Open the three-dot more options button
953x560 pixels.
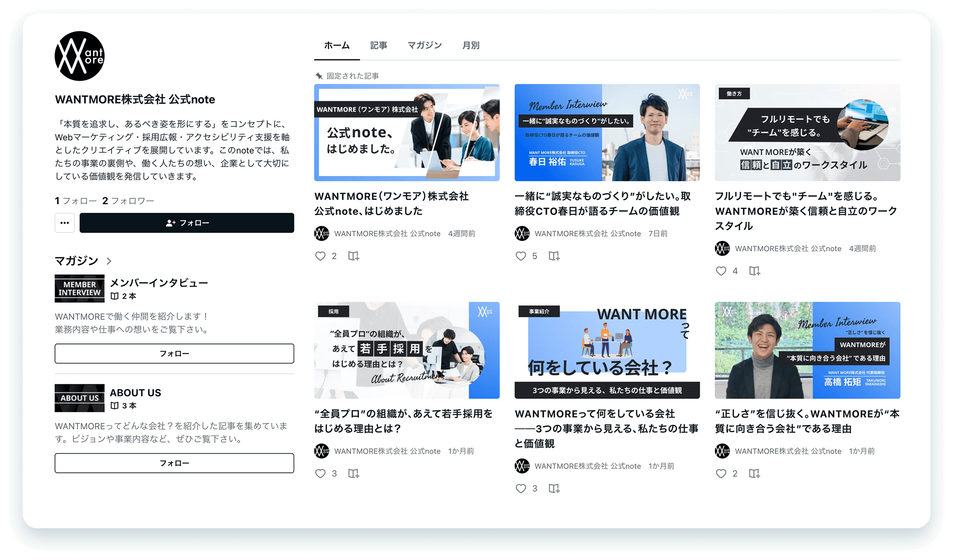click(x=64, y=223)
